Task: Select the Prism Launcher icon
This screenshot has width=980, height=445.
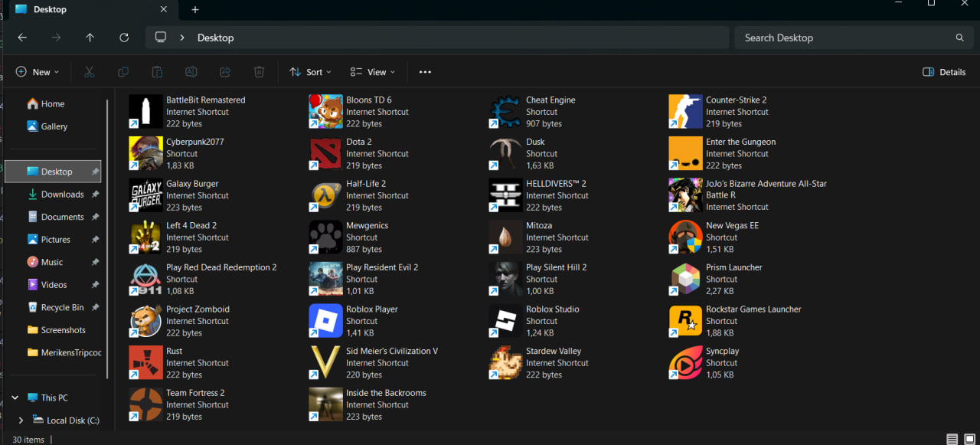Action: coord(685,279)
